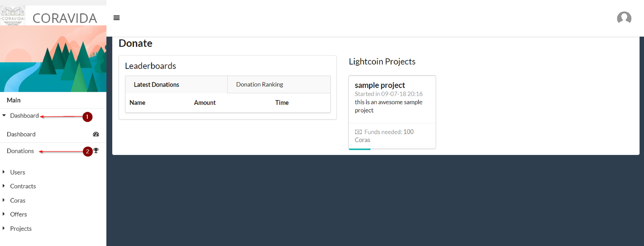
Task: Click the sidebar landscape banner image
Action: (53, 59)
